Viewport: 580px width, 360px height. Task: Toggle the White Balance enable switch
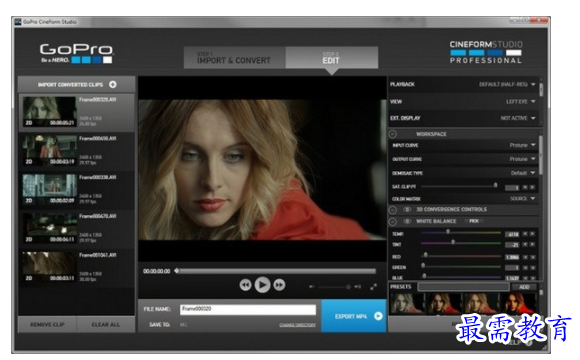pyautogui.click(x=407, y=221)
